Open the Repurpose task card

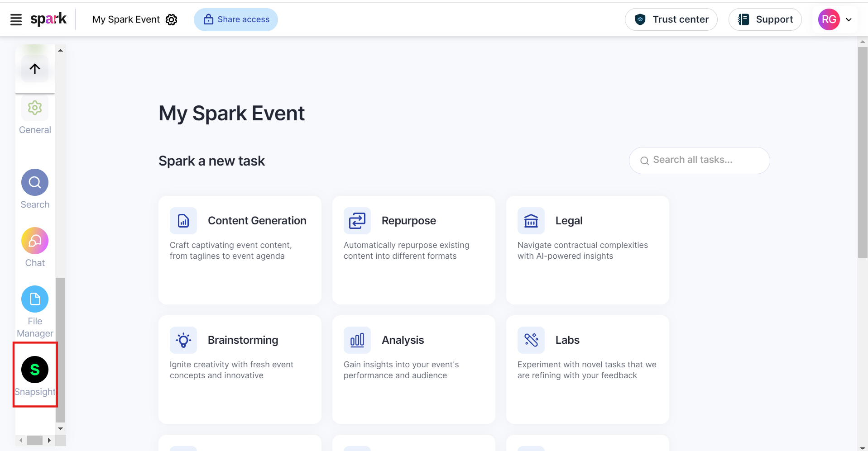pos(414,250)
